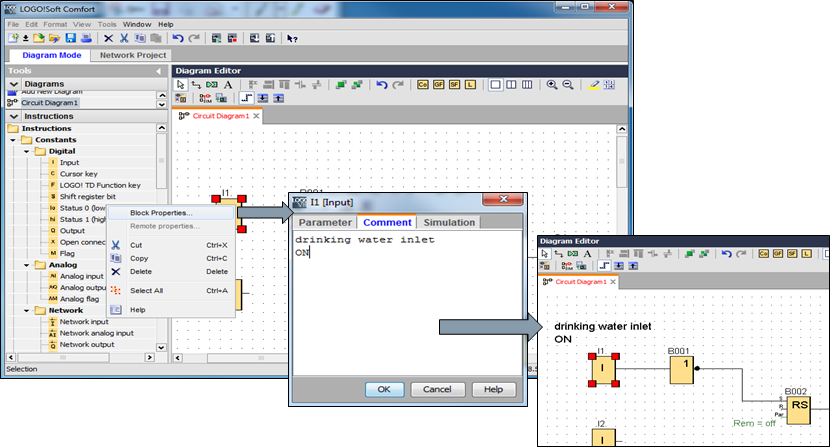Show Constants 'Co' toolbar button

click(423, 86)
